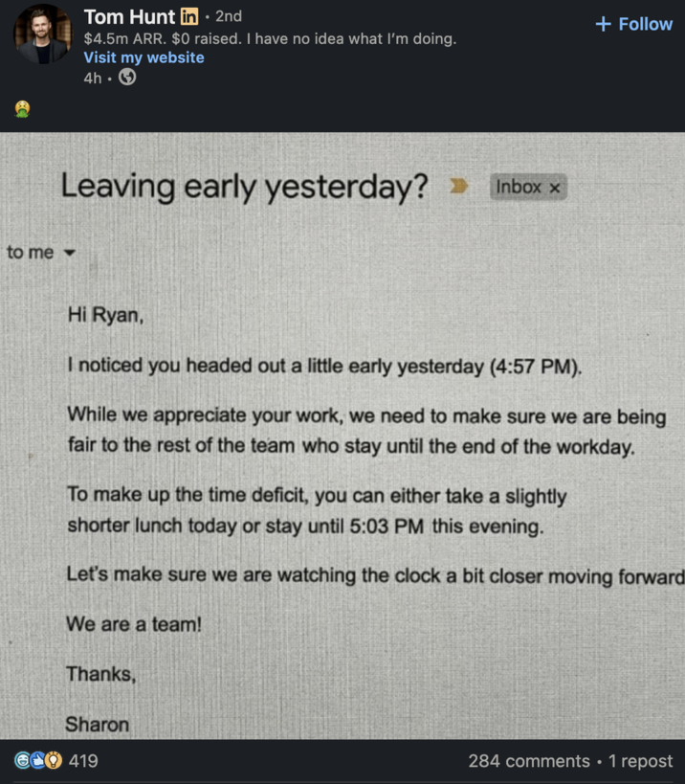Expand the "to me" recipient details arrow
This screenshot has height=784, width=685.
coord(68,254)
